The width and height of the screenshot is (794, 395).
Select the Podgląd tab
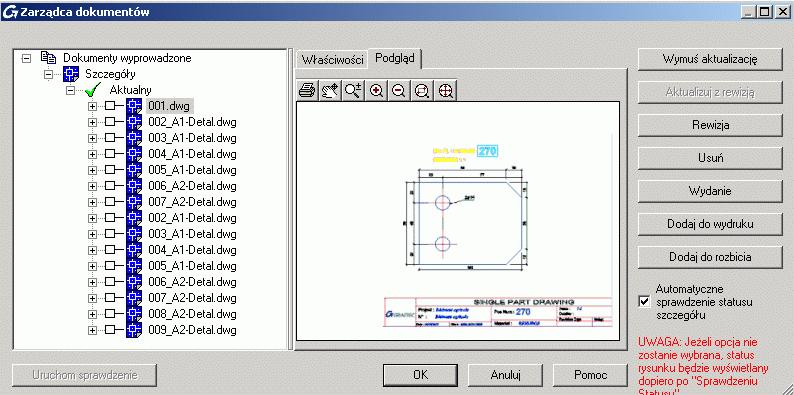pos(395,58)
